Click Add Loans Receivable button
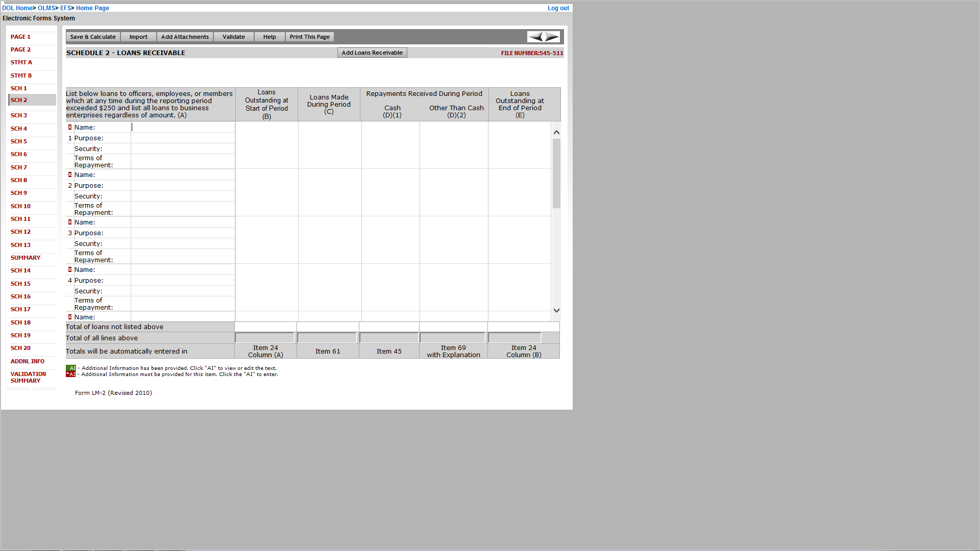The width and height of the screenshot is (980, 551). (x=372, y=53)
